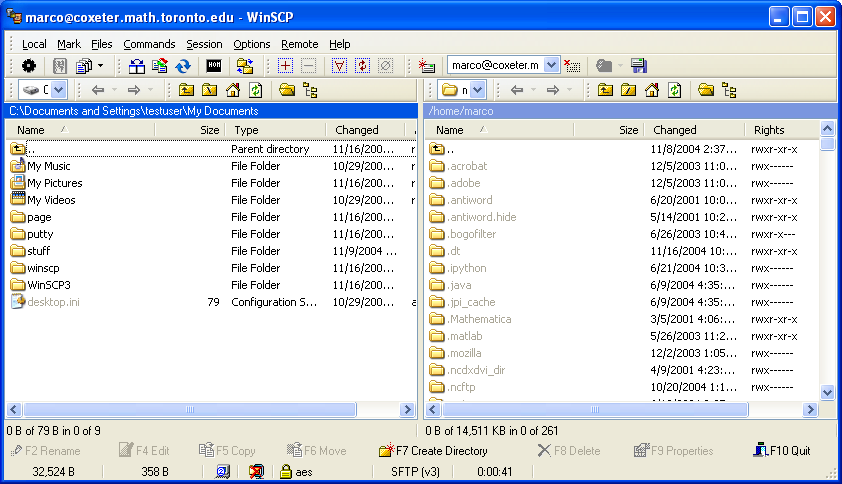Click the Close Session icon beside session box
The width and height of the screenshot is (842, 484).
(572, 66)
